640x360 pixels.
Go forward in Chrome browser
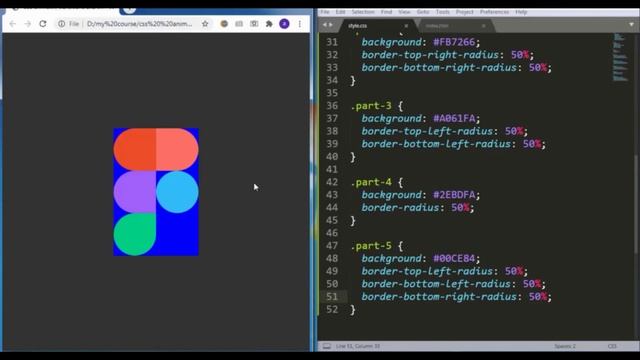pos(28,24)
